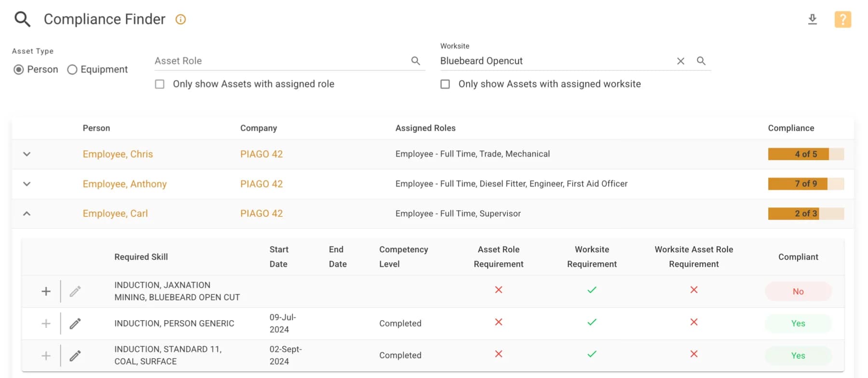Tick Only show Assets with assigned role
This screenshot has height=378, width=868.
[160, 84]
